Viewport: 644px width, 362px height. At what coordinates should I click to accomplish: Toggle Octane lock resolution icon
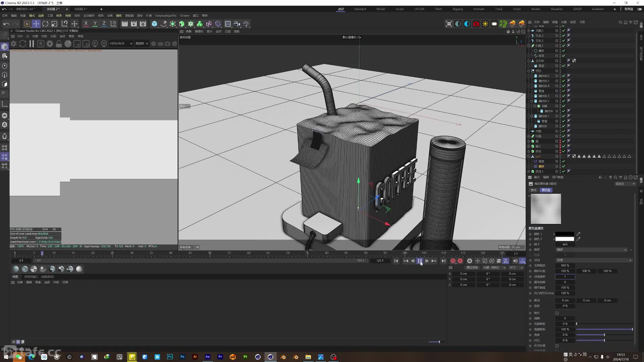point(59,44)
